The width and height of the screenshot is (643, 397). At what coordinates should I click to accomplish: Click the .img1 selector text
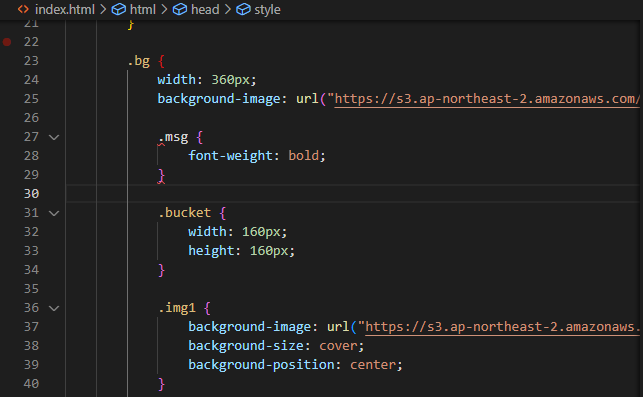tap(177, 308)
